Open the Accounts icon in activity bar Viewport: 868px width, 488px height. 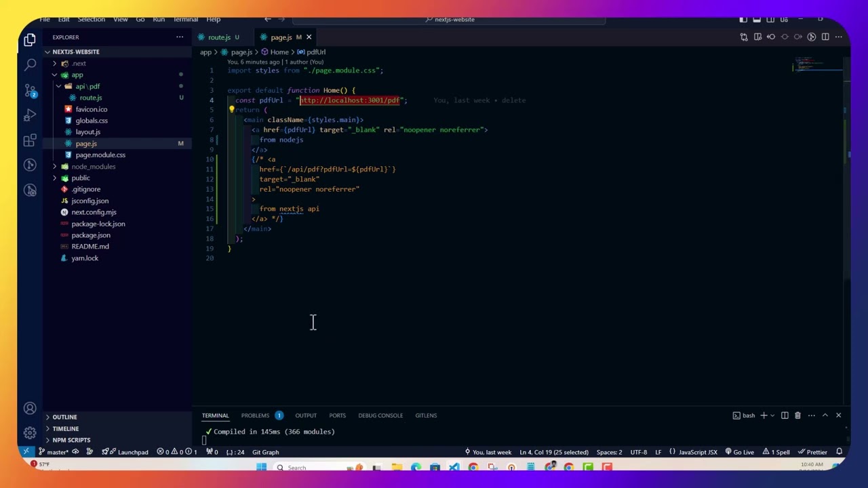coord(30,408)
